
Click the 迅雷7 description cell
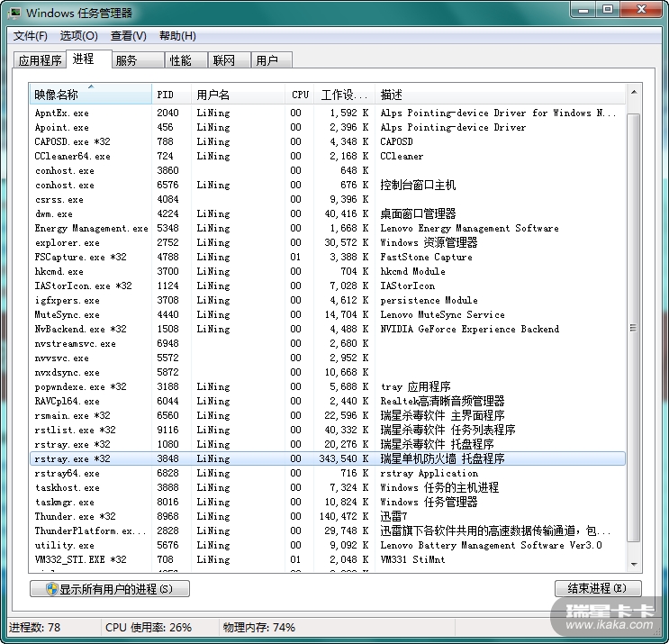pos(393,516)
